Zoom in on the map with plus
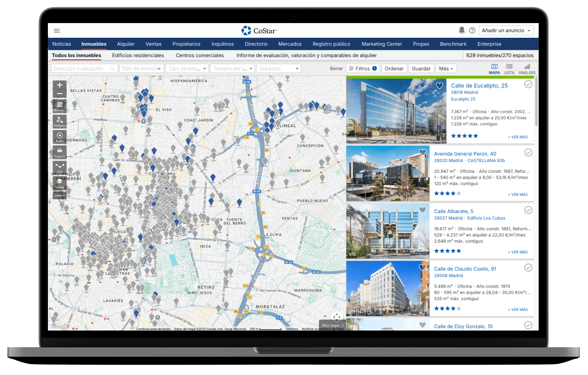 coord(60,85)
